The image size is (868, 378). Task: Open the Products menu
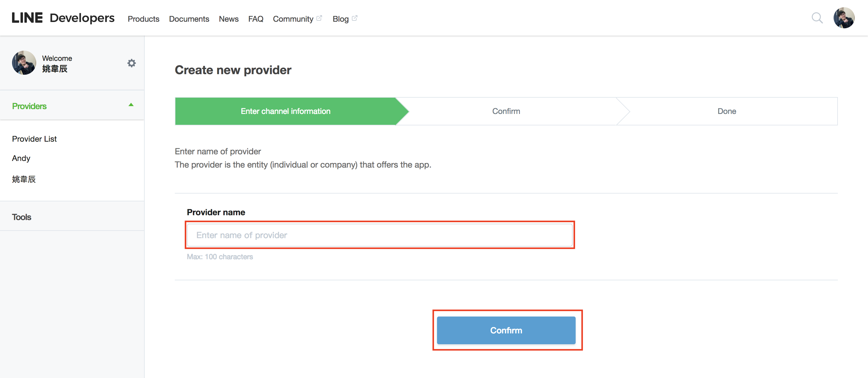pos(143,19)
